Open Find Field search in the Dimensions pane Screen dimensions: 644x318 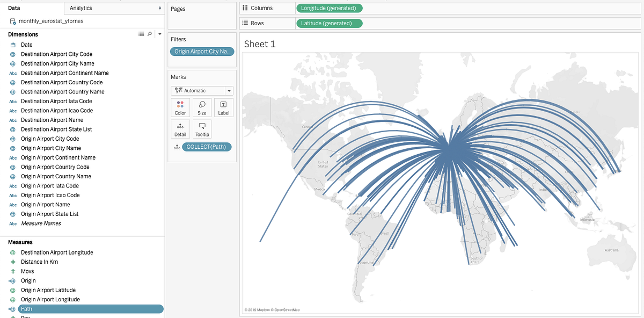click(x=149, y=34)
